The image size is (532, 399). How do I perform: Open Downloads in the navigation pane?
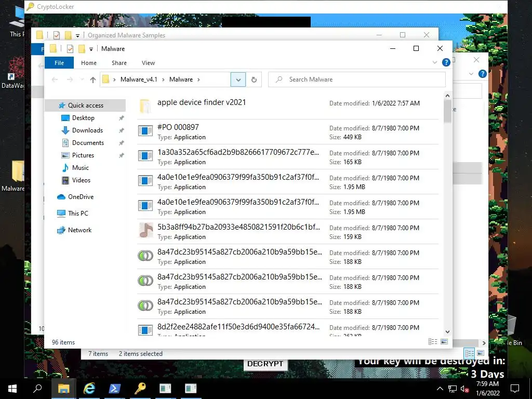(x=87, y=130)
